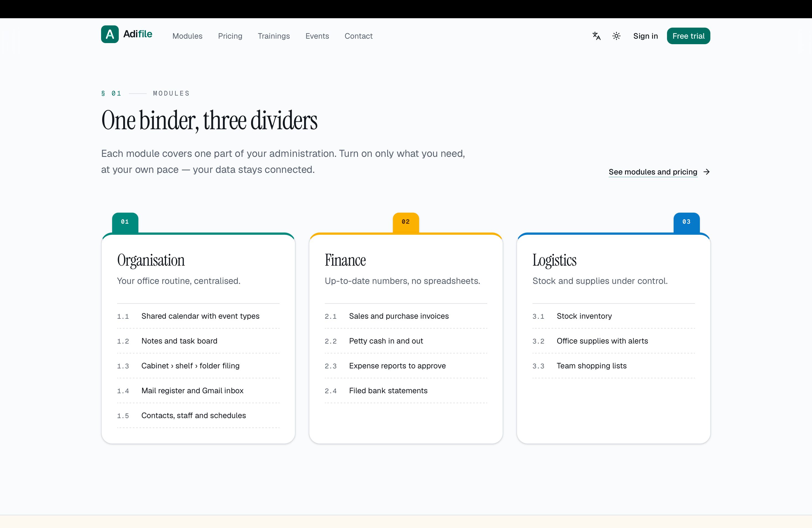
Task: Click Up-to-date numbers, no spreadsheets.
Action: pos(402,281)
